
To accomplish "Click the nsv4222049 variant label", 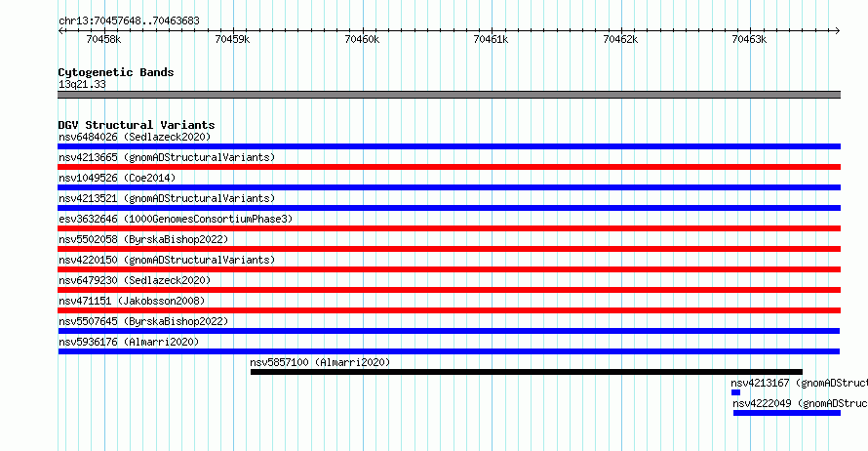I will 800,403.
